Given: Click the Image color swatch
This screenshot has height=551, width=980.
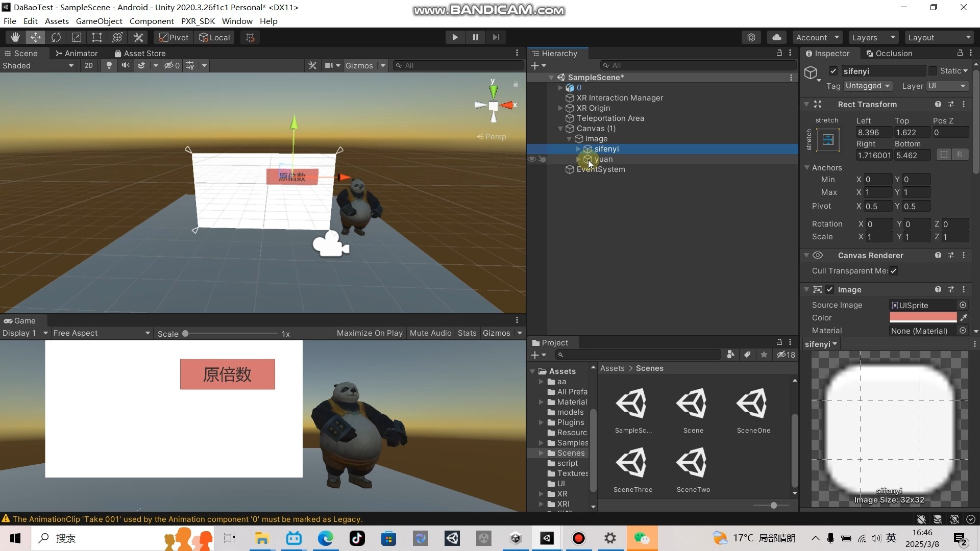Looking at the screenshot, I should pyautogui.click(x=922, y=317).
